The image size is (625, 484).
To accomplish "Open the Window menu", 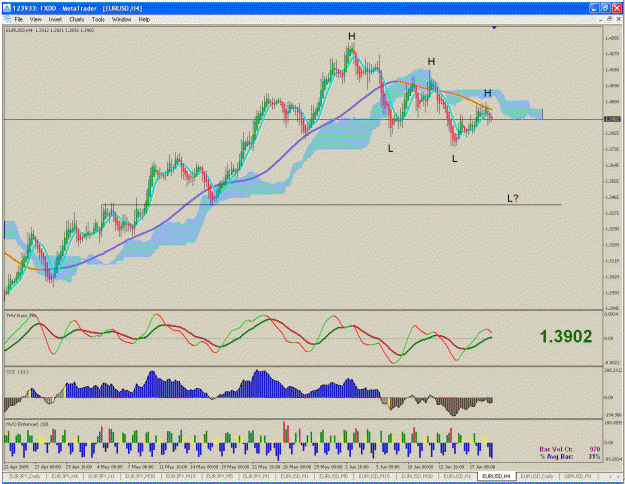I will point(121,19).
